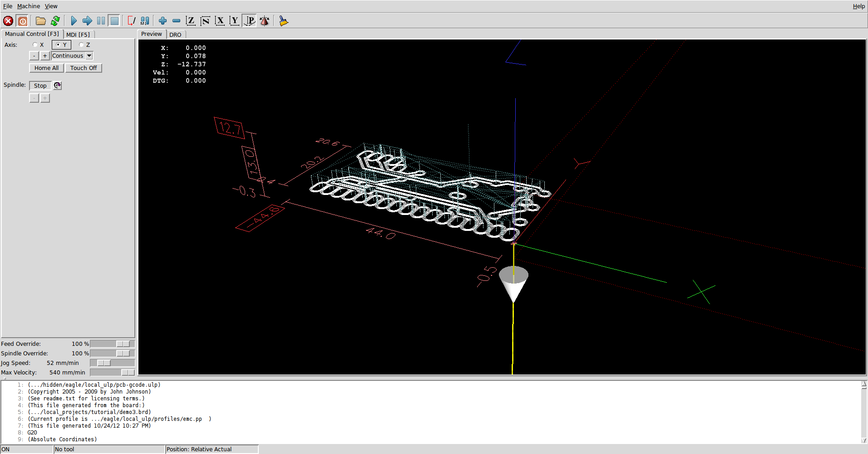868x454 pixels.
Task: Toggle machine power icon
Action: click(x=22, y=21)
